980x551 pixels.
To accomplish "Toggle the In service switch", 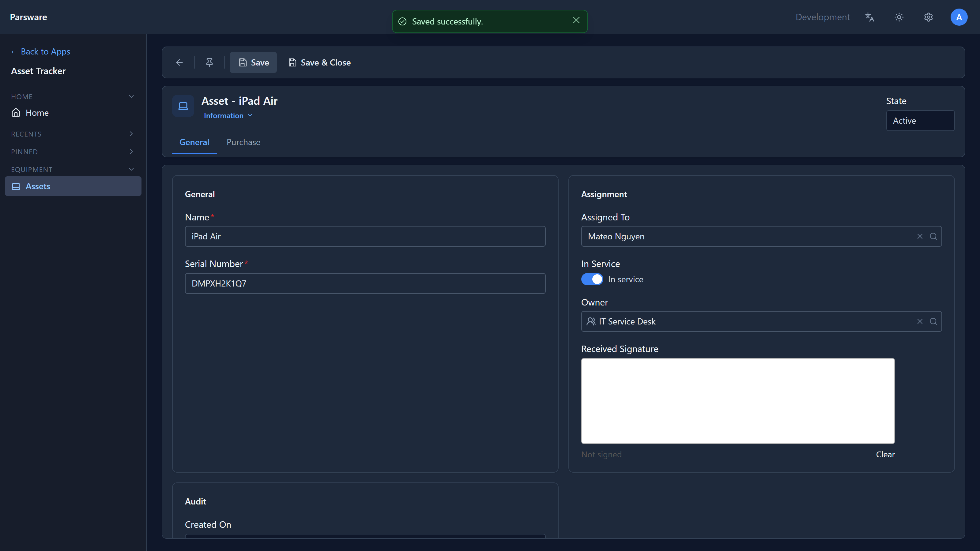I will (x=592, y=279).
